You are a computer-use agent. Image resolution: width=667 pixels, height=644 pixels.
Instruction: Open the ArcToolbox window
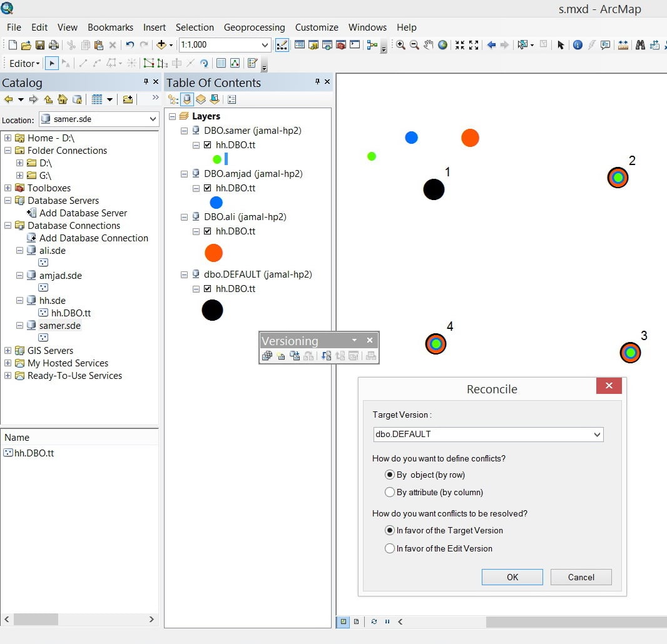341,44
